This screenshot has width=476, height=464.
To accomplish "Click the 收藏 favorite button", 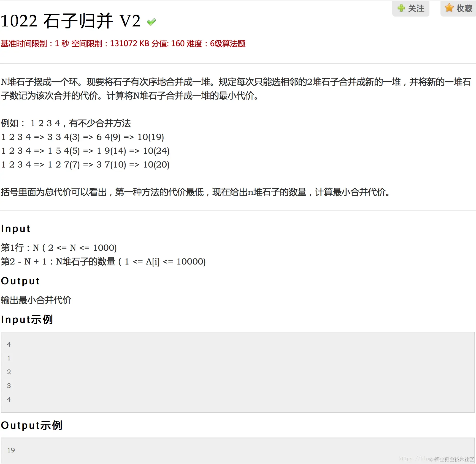I will point(458,9).
